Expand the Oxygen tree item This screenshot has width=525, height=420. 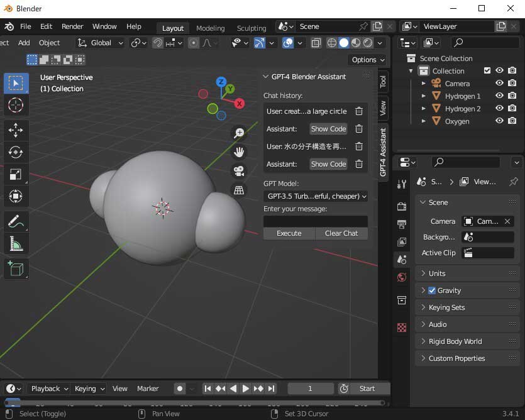click(x=424, y=121)
